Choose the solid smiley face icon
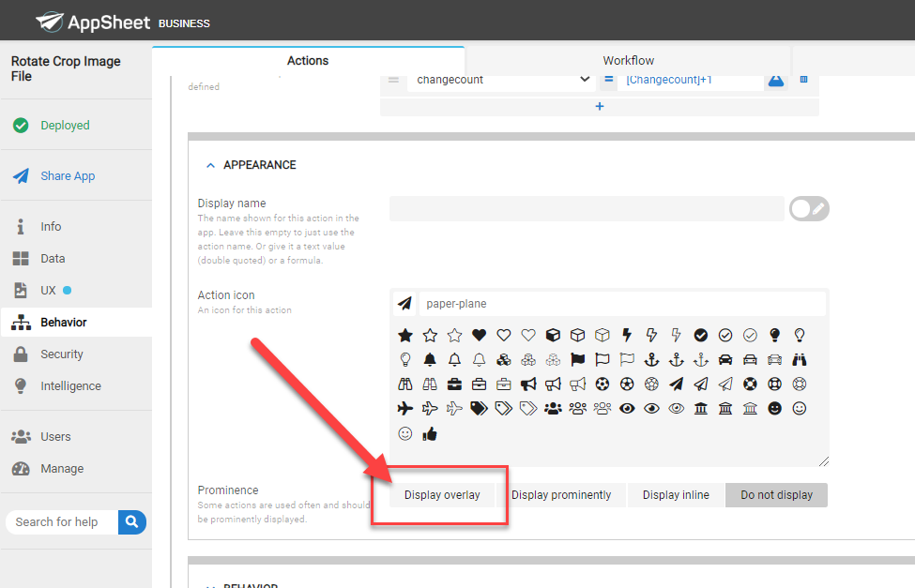The height and width of the screenshot is (588, 915). 774,408
